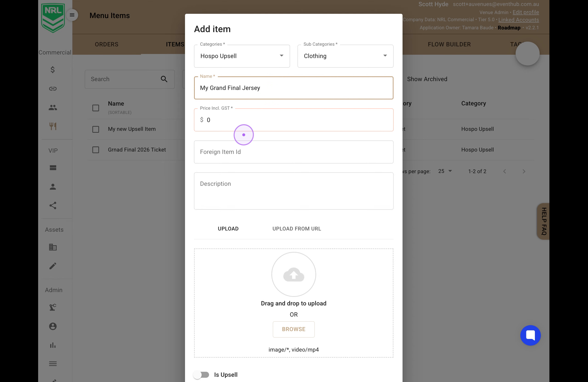
Task: Open the Sub Categories dropdown showing Clothing
Action: coord(345,56)
